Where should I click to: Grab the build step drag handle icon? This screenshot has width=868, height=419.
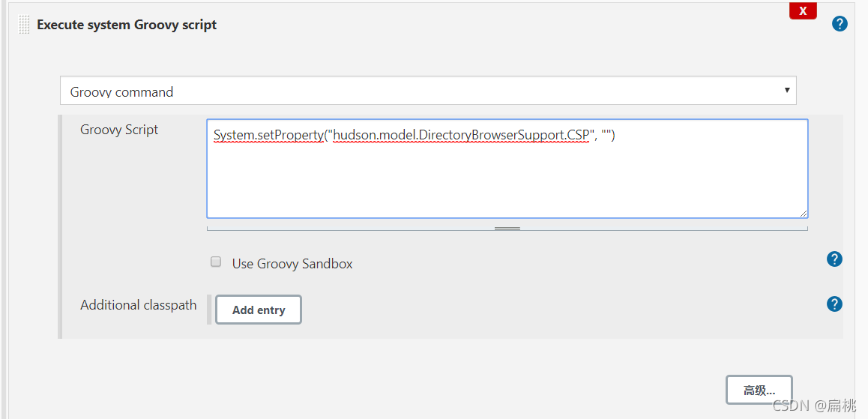24,25
